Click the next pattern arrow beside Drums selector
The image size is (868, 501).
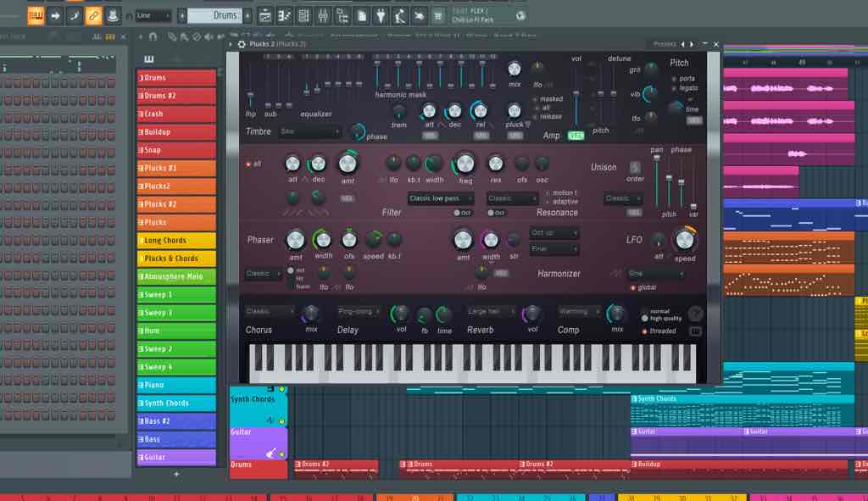248,16
